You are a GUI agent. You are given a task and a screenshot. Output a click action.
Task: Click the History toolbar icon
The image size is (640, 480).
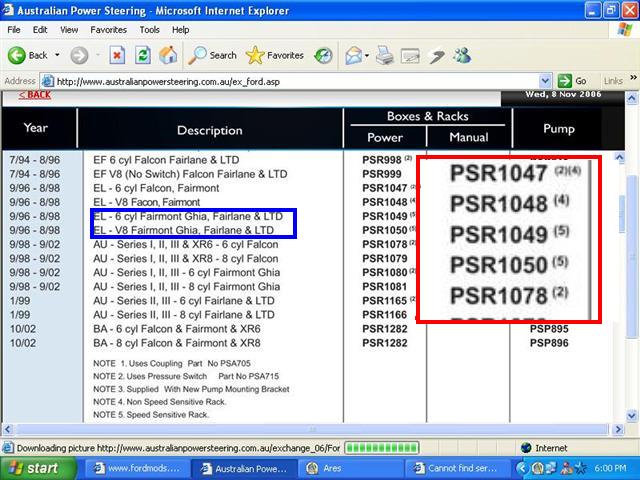323,55
